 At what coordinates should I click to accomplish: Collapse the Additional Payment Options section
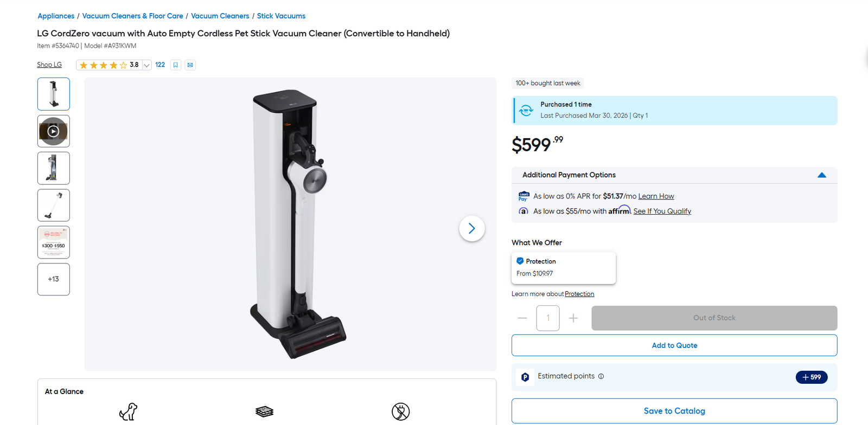click(x=822, y=175)
